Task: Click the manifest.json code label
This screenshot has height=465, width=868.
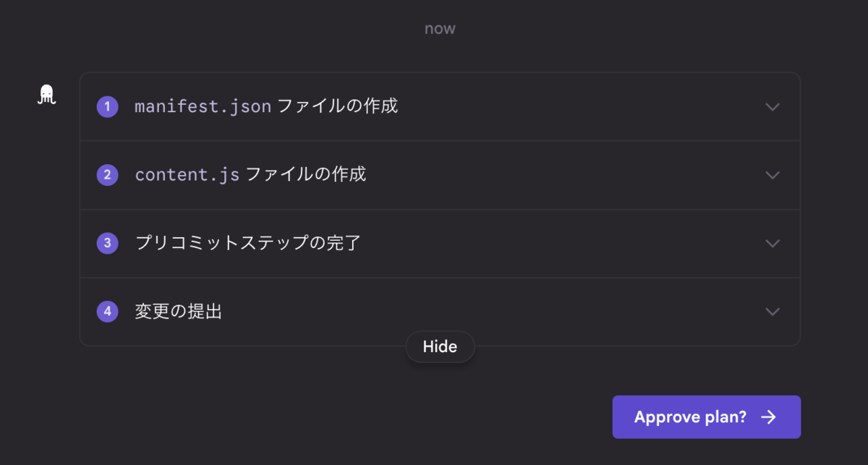Action: (x=203, y=107)
